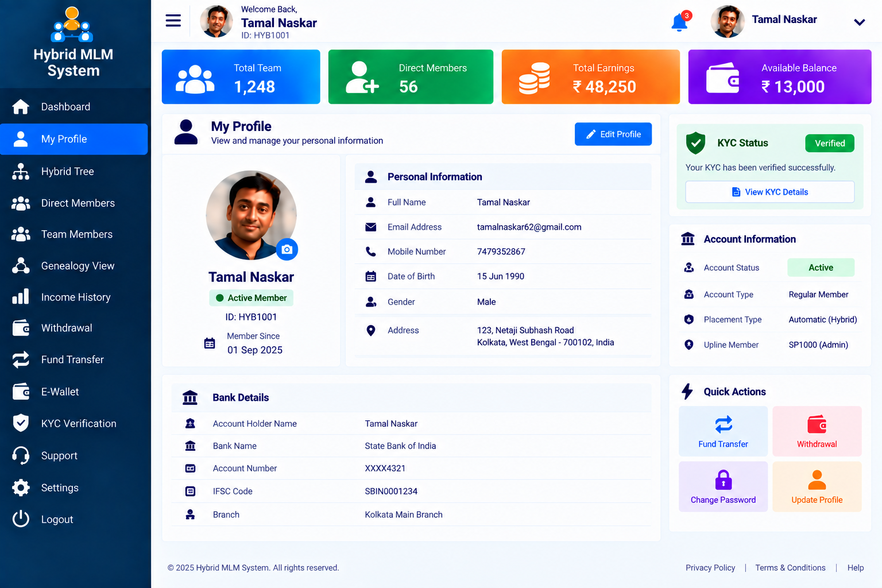Image resolution: width=882 pixels, height=588 pixels.
Task: Click the IFSC code SBIN0001234
Action: (x=391, y=491)
